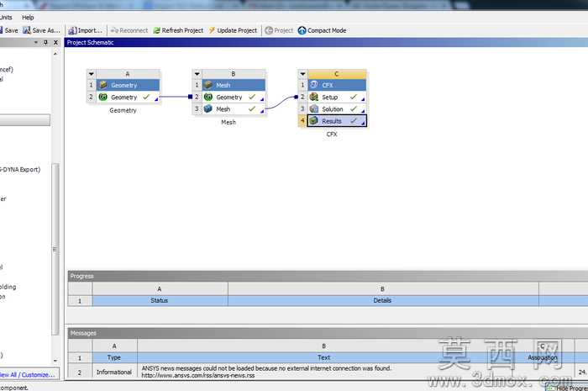Click the Reconnect toolbar button
The width and height of the screenshot is (588, 391).
tap(129, 30)
